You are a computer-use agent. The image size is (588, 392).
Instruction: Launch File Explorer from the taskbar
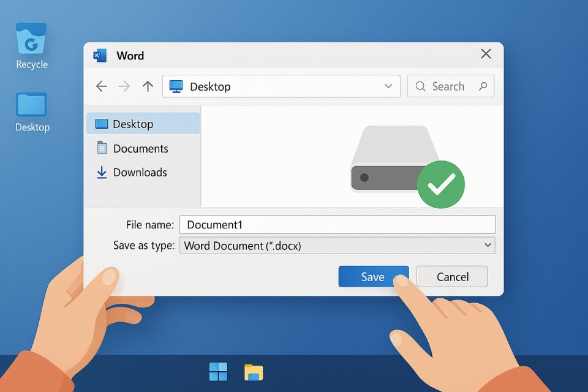[x=254, y=372]
